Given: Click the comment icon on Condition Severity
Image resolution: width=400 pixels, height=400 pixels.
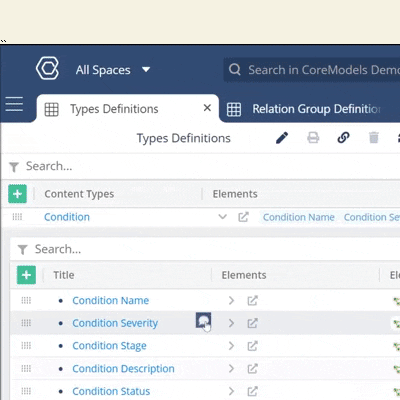Looking at the screenshot, I should 203,320.
